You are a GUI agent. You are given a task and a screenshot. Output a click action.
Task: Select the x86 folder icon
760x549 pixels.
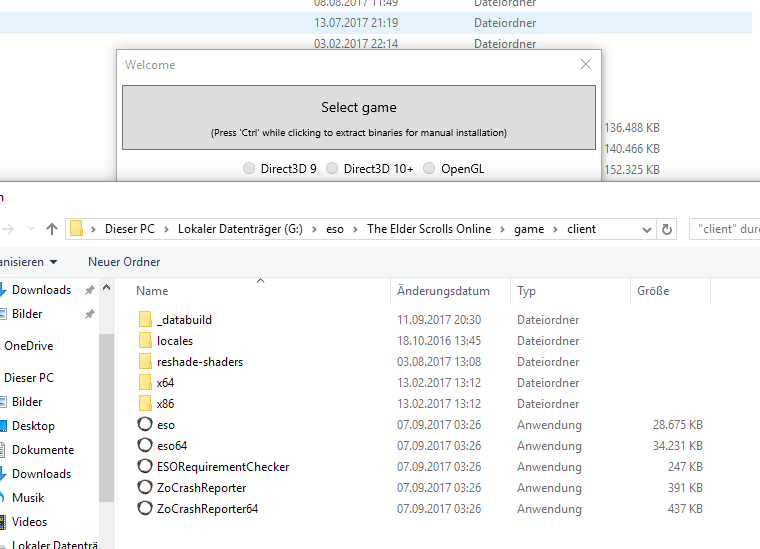click(145, 404)
